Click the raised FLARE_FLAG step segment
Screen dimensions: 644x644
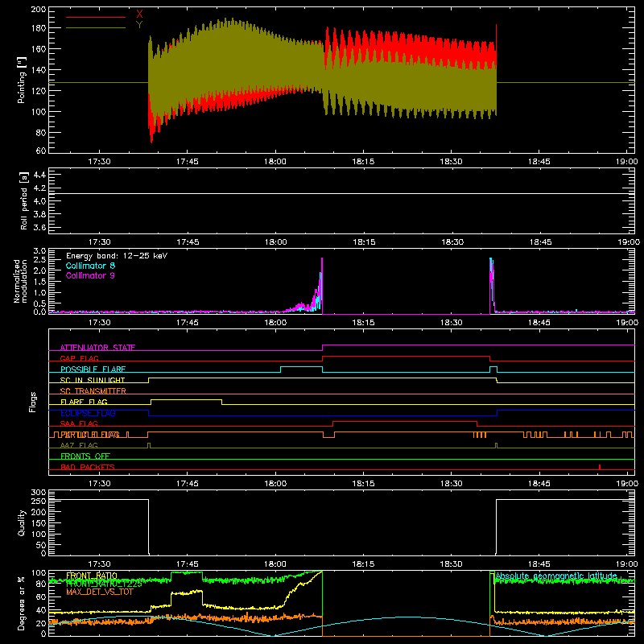click(x=187, y=399)
